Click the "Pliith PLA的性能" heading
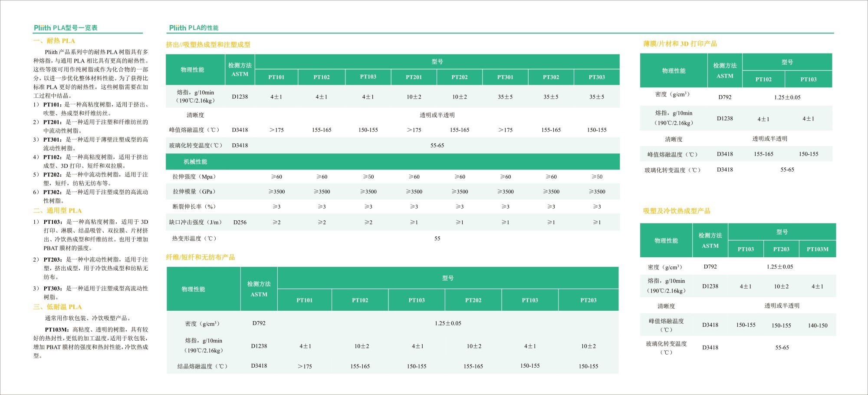The image size is (868, 395). pos(194,28)
